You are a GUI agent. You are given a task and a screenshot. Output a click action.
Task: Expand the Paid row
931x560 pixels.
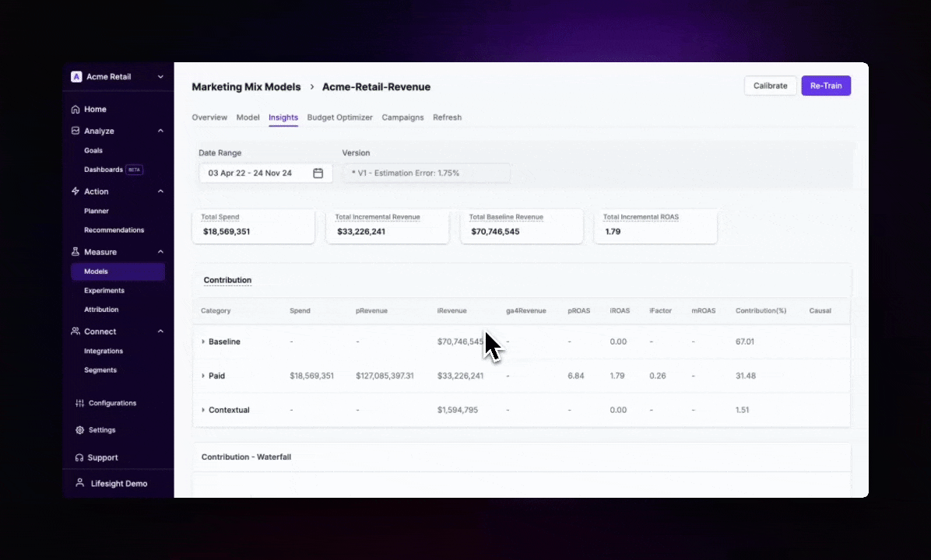[203, 376]
